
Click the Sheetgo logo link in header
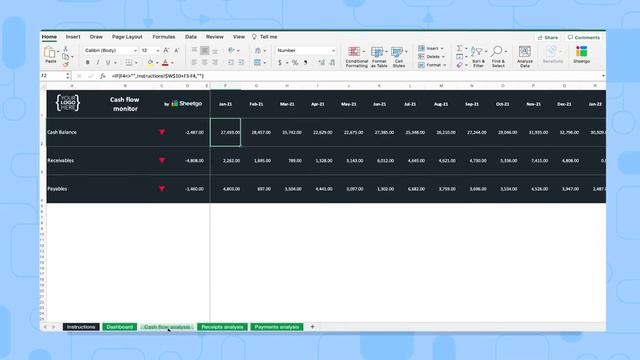187,104
